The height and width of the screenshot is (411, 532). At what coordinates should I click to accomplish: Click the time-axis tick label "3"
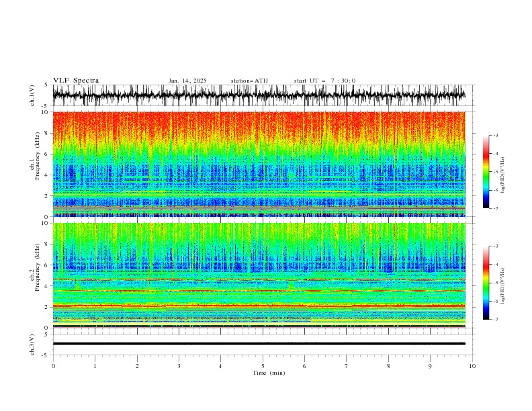(x=179, y=366)
